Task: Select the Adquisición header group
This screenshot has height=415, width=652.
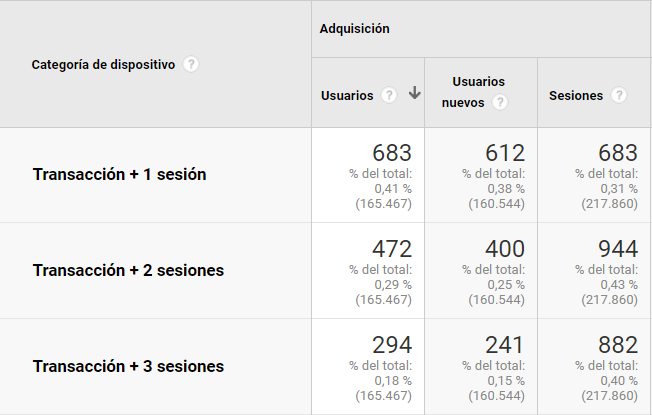Action: (355, 29)
